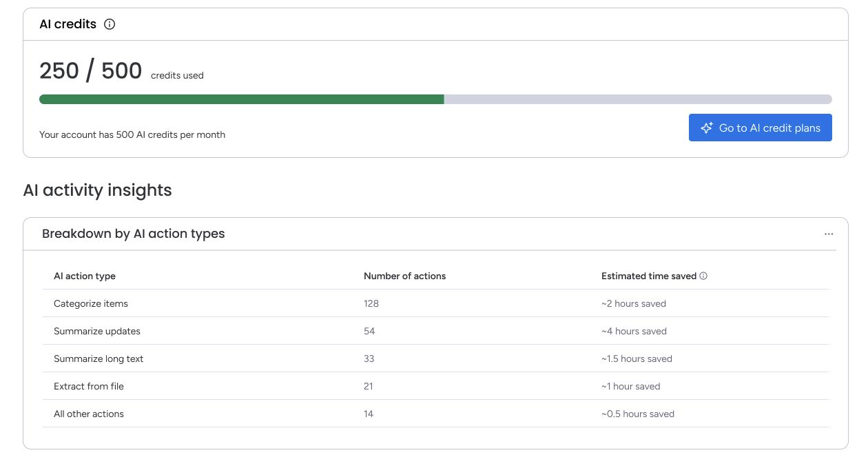Select the Summarize long text row label
The height and width of the screenshot is (455, 868).
tap(99, 358)
